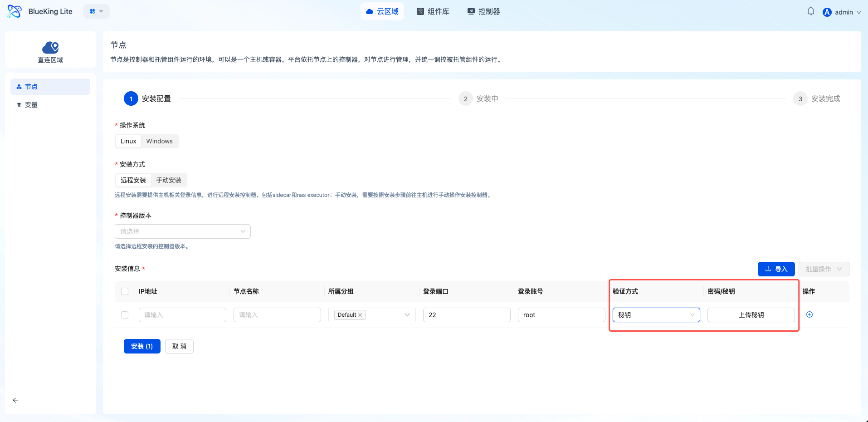Viewport: 868px width, 422px height.
Task: Edit the 登录账号 field showing root
Action: coord(561,315)
